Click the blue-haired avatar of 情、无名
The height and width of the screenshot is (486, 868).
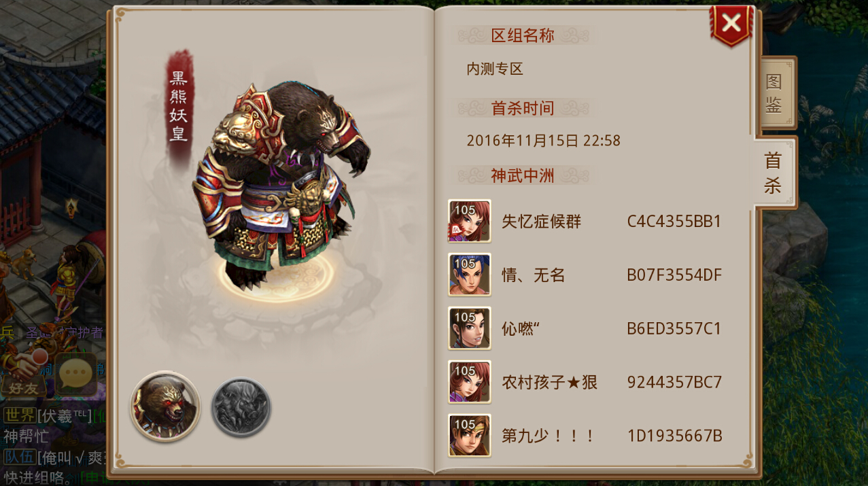(470, 275)
